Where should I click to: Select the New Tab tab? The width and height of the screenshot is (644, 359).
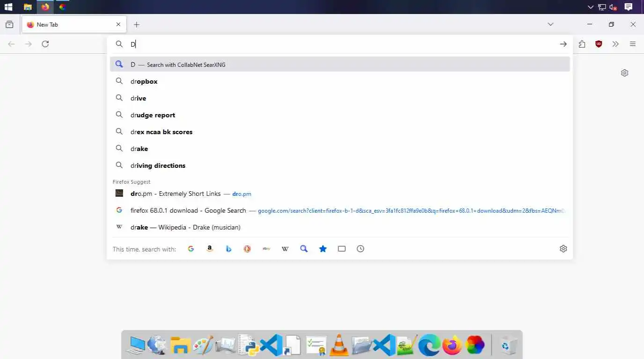click(x=74, y=24)
